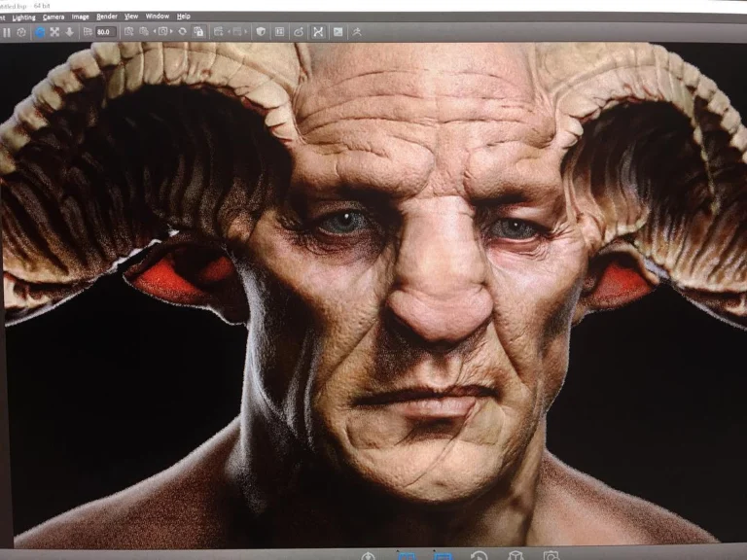Click the running figure icon in toolbar
The width and height of the screenshot is (747, 560).
[357, 32]
